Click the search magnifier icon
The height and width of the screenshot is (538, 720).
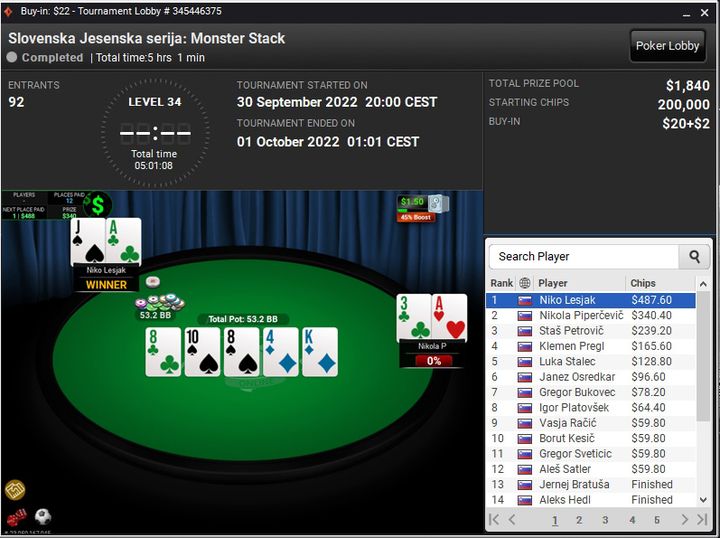[x=694, y=257]
